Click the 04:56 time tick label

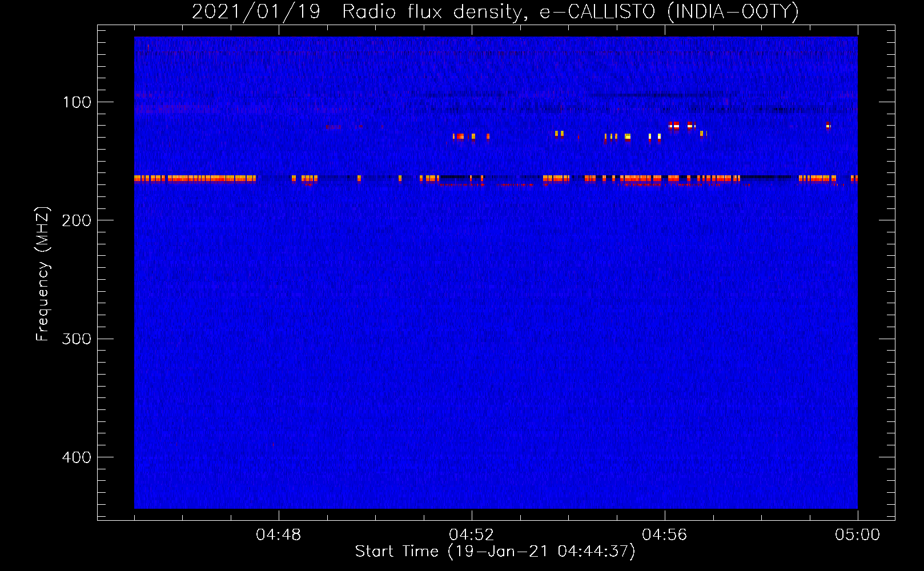click(665, 535)
